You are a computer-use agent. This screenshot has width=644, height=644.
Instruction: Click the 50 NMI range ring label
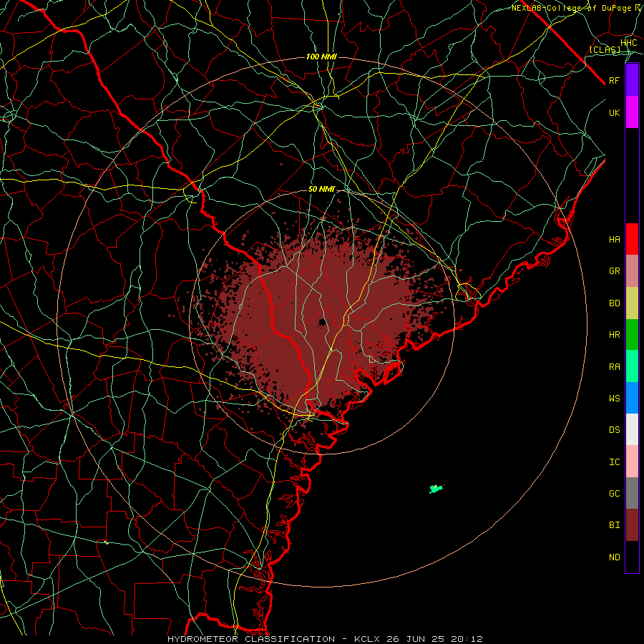[x=321, y=190]
